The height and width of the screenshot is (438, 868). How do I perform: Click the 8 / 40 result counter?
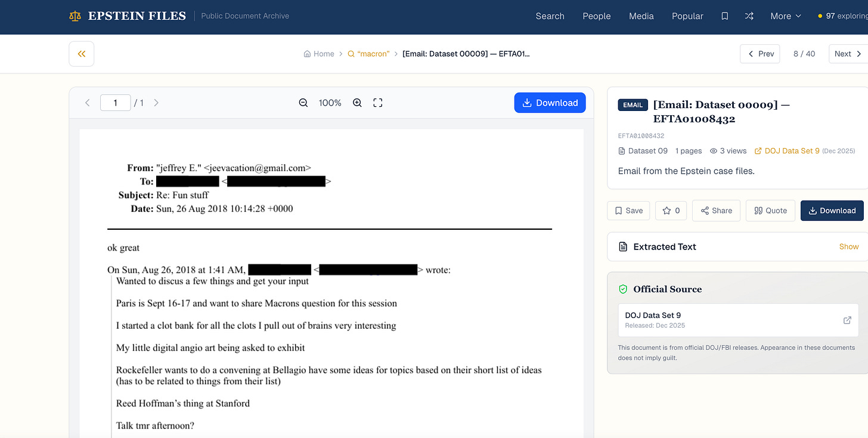[x=804, y=54]
